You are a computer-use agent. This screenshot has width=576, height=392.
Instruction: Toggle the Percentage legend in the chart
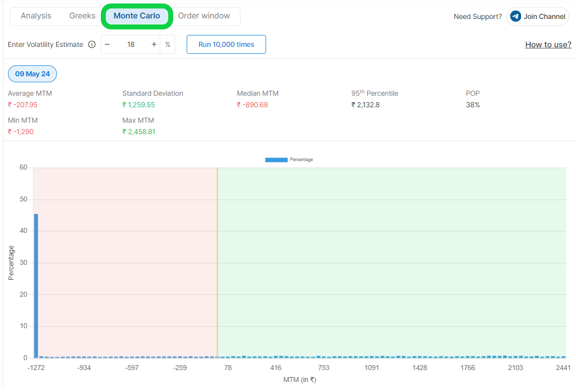tap(289, 160)
